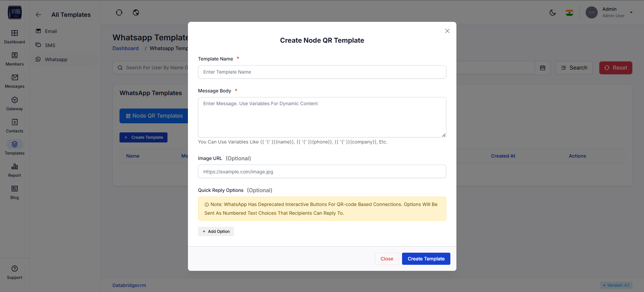Open the India flag language selector
644x292 pixels.
[569, 13]
